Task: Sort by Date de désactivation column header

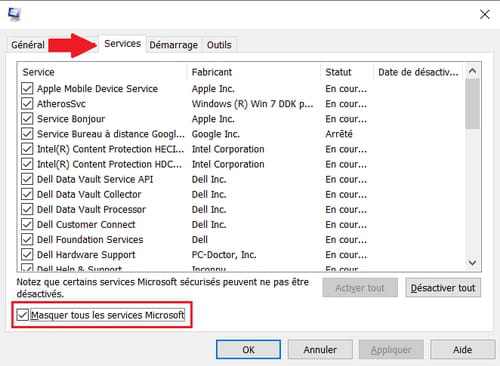Action: click(418, 72)
